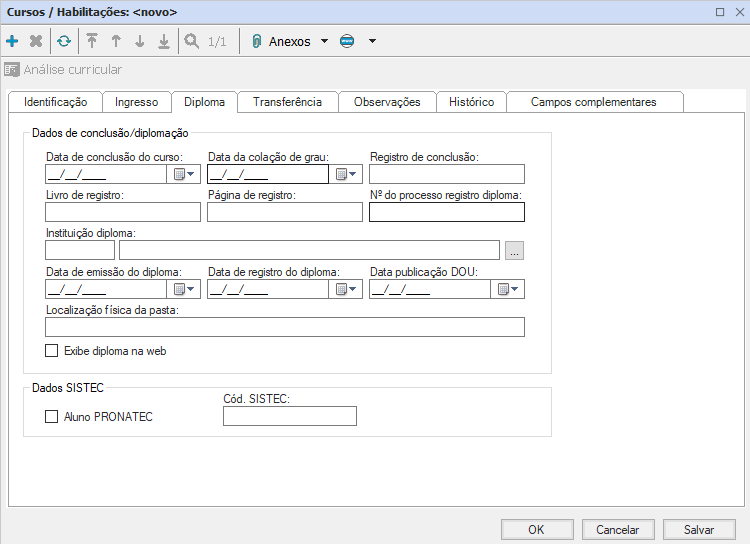
Task: Click the Localização física da pasta field
Action: click(x=285, y=327)
